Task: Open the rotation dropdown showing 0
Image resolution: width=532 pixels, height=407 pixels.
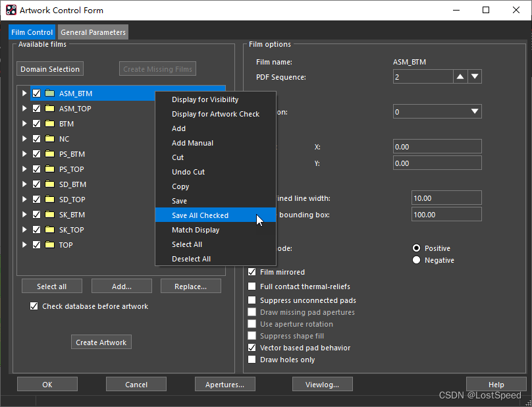Action: coord(437,112)
